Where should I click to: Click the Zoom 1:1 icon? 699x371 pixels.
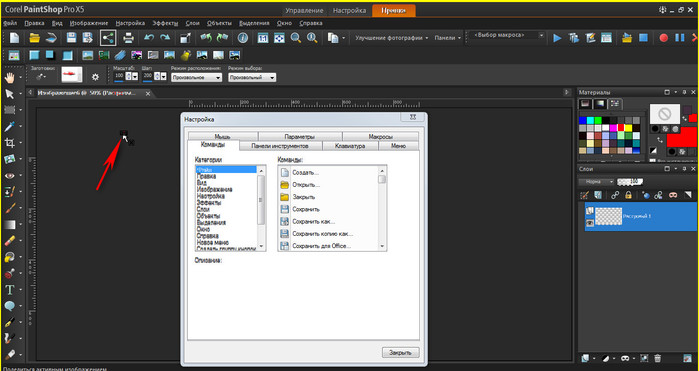(263, 38)
